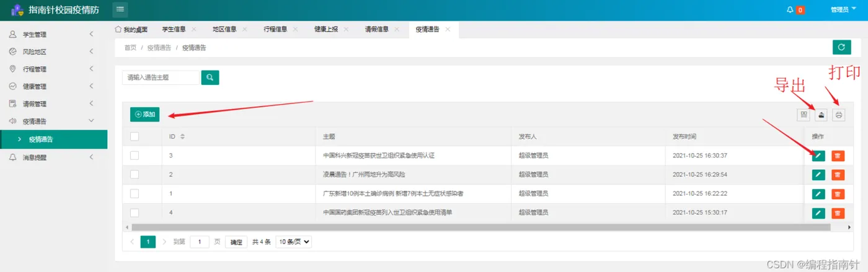868x272 pixels.
Task: Click the horizontal scrollbar under the table
Action: click(480, 227)
